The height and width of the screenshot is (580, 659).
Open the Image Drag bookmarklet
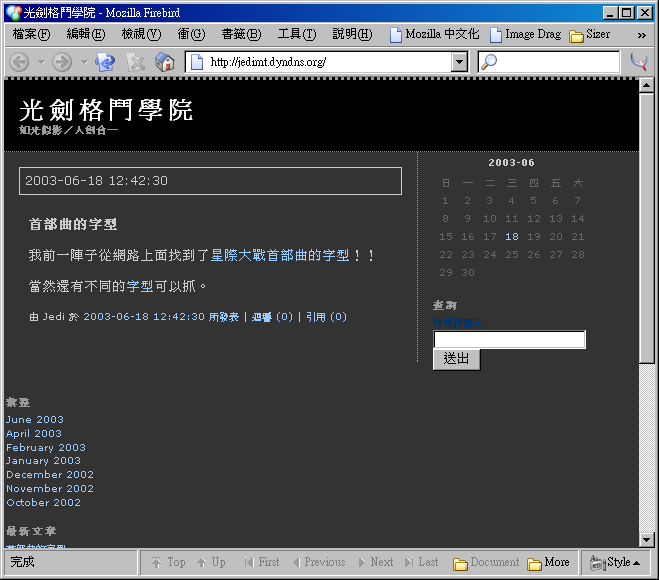pyautogui.click(x=525, y=34)
